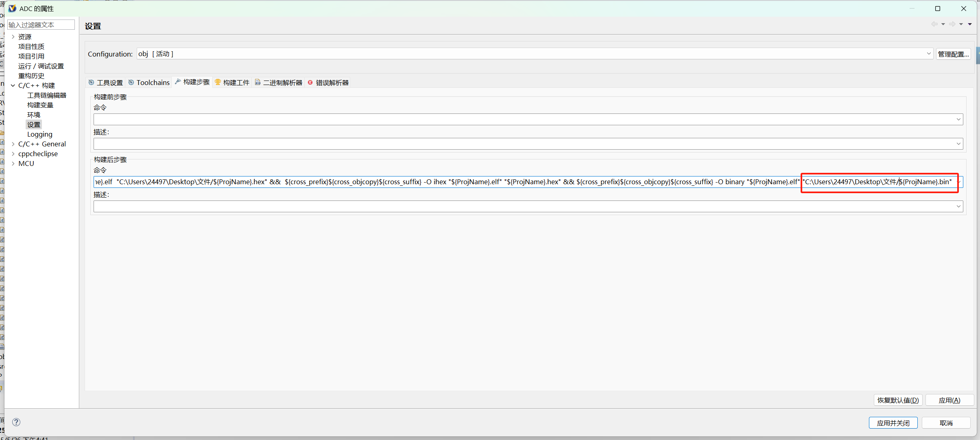Click the forward navigation arrow icon
Screen dimensions: 980x440
tap(952, 24)
